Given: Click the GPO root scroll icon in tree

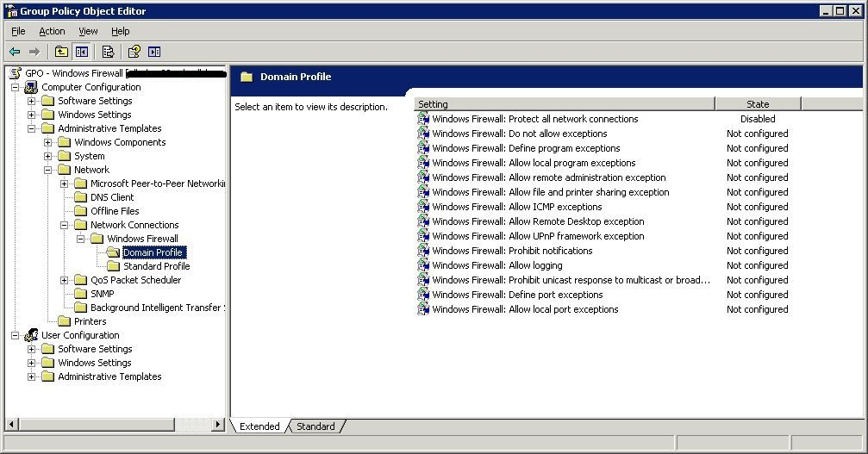Looking at the screenshot, I should point(16,73).
